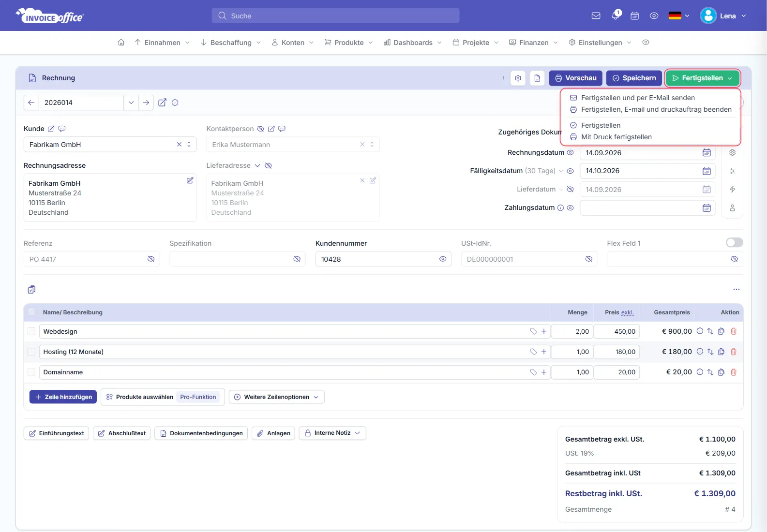Click Zeile hinzufügen button
Viewport: 767px width, 532px height.
click(63, 397)
